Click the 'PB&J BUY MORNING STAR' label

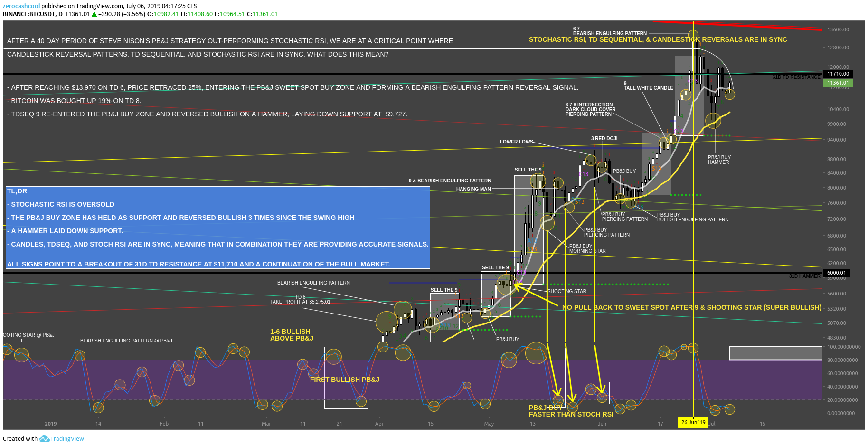tap(587, 248)
